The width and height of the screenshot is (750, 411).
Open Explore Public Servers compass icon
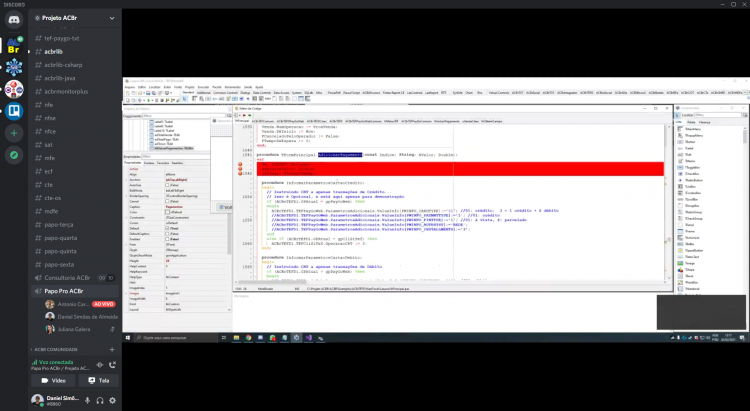pos(14,155)
